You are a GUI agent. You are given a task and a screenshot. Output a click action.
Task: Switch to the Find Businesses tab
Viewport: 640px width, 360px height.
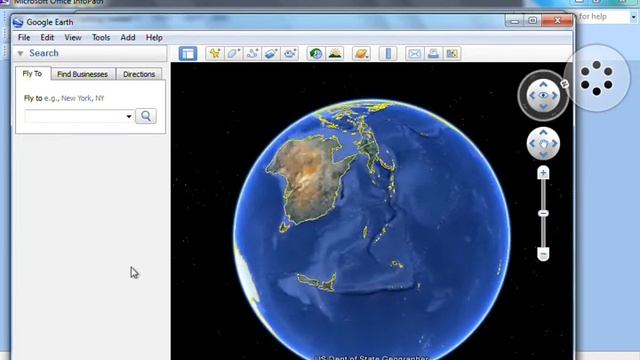coord(82,74)
